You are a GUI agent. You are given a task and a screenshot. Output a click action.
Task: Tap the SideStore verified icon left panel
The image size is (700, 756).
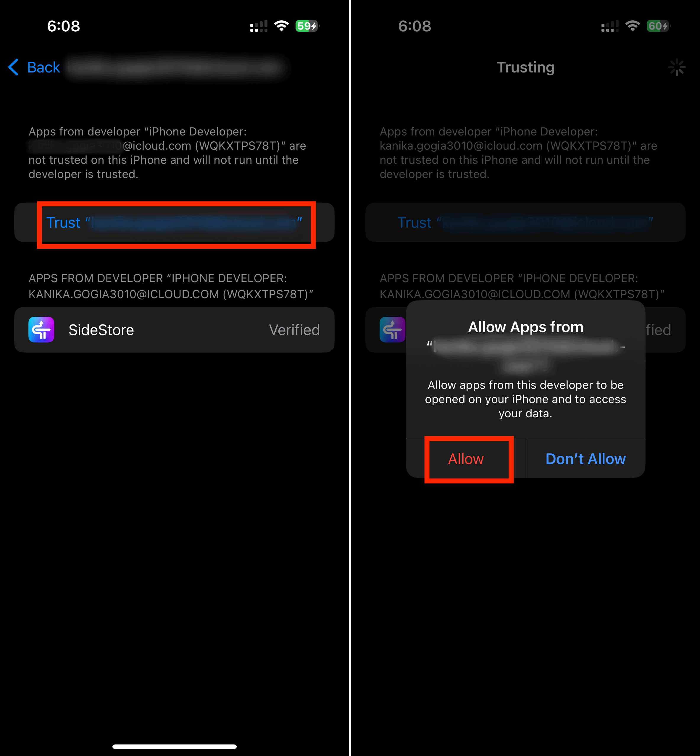(41, 329)
